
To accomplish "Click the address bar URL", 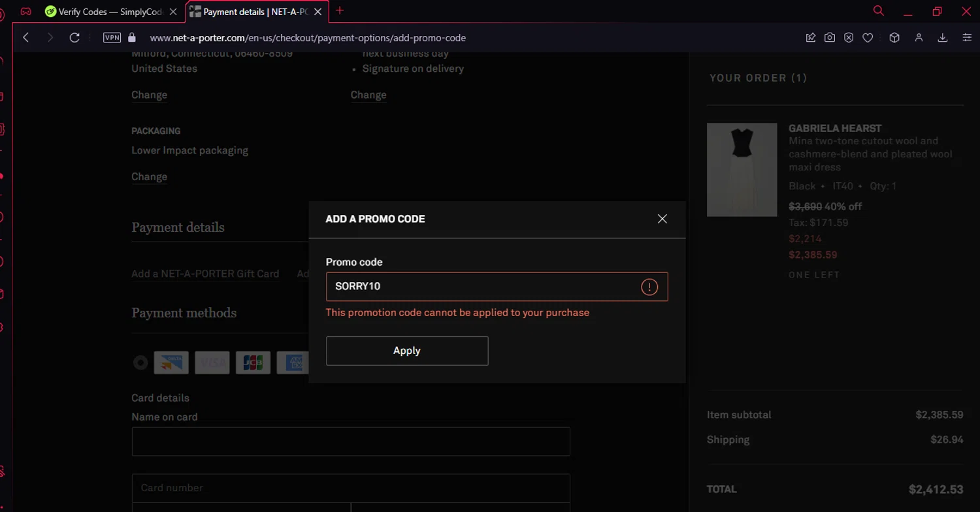I will [x=308, y=38].
